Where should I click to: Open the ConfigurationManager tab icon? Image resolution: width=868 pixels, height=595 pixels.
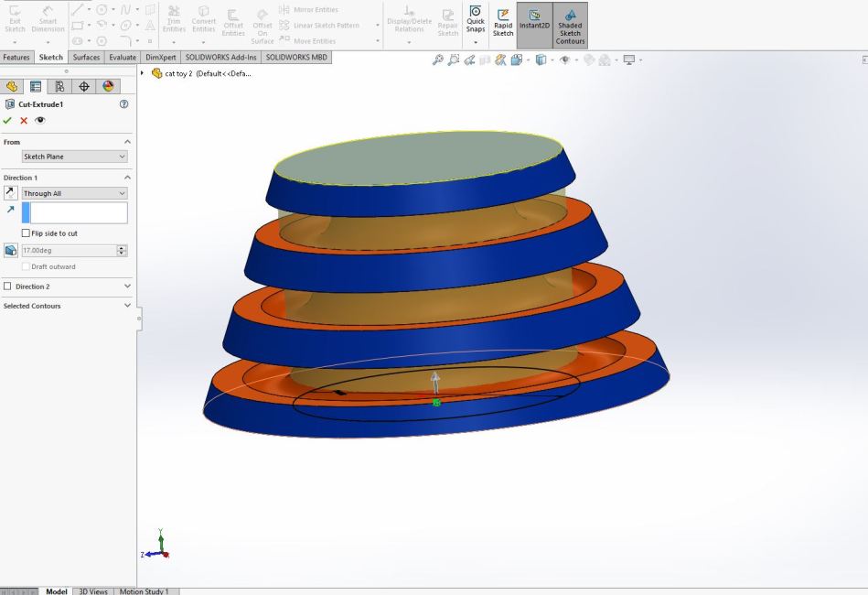point(60,86)
